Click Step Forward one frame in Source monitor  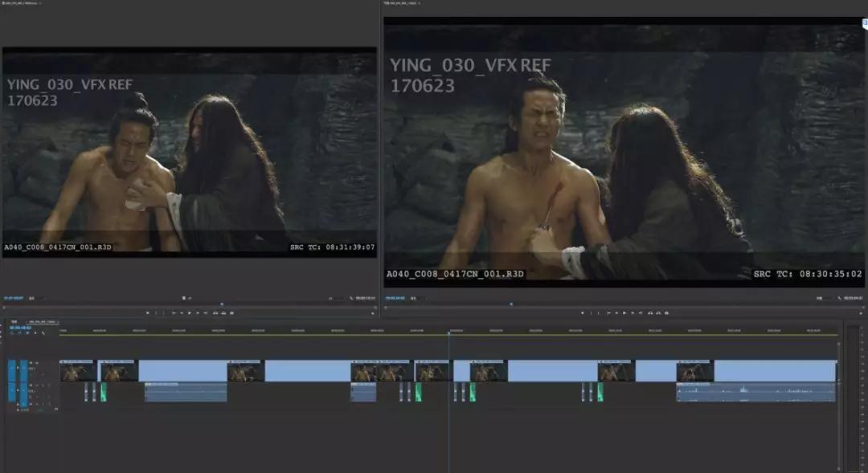[195, 312]
